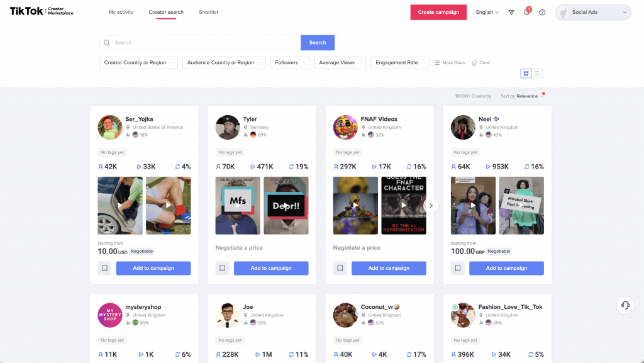Switch to list view layout
Screen dimensions: 644x363
point(537,74)
